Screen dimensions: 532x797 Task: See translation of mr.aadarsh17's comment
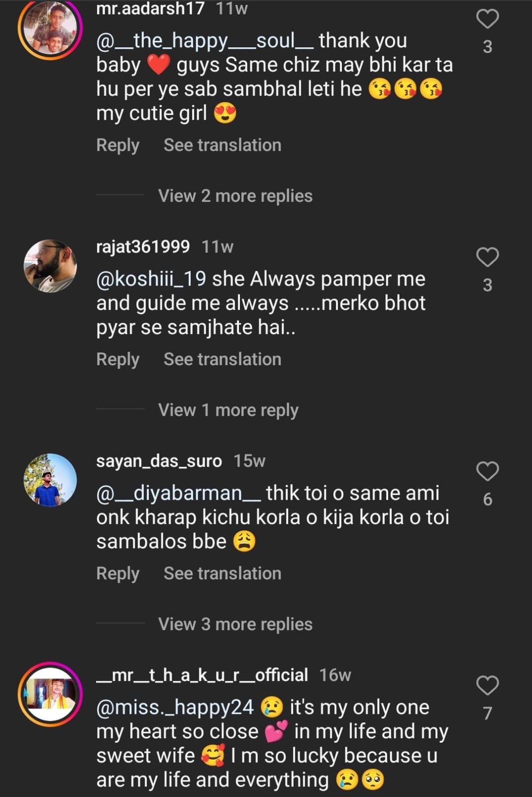222,145
